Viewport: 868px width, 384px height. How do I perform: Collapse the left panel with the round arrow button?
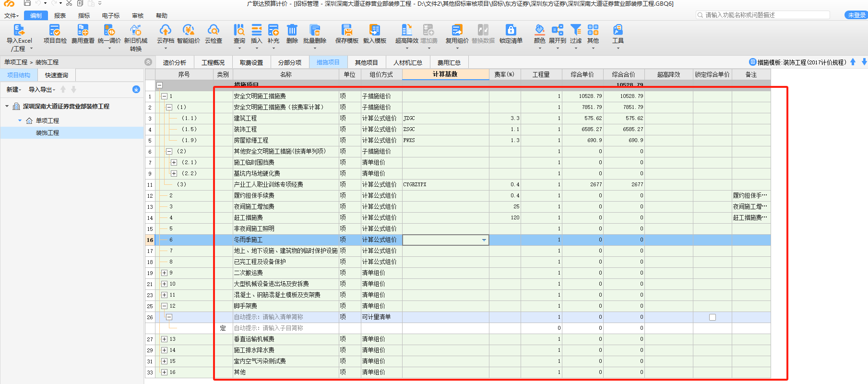[148, 62]
